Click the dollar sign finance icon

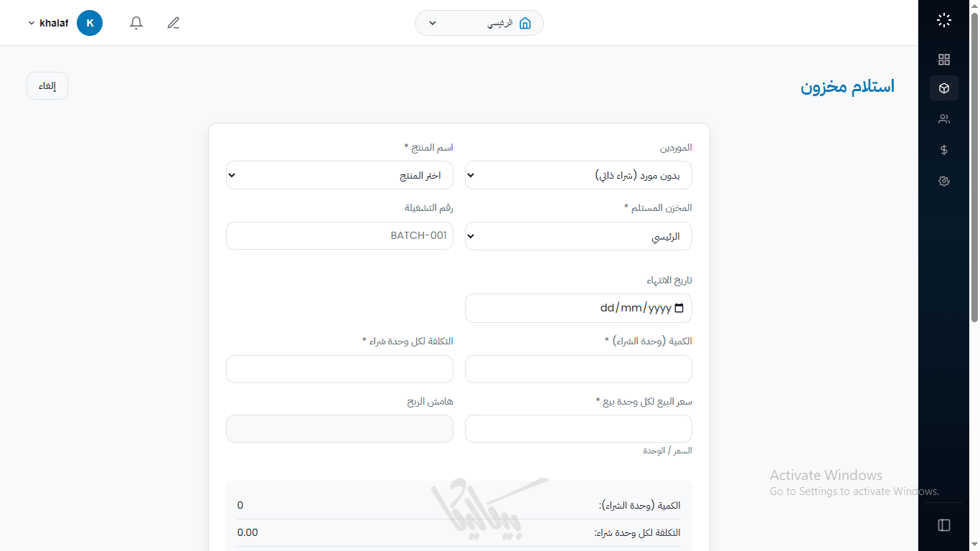pos(944,150)
